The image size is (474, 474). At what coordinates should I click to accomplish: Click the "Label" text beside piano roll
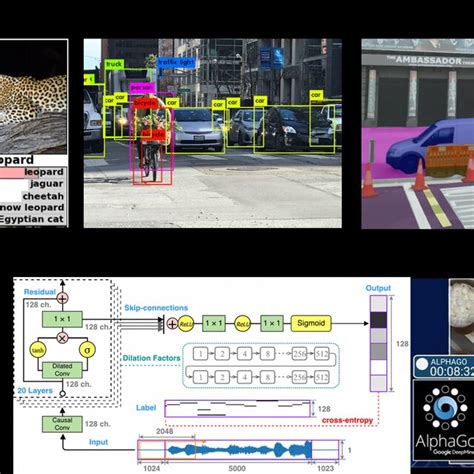click(146, 407)
